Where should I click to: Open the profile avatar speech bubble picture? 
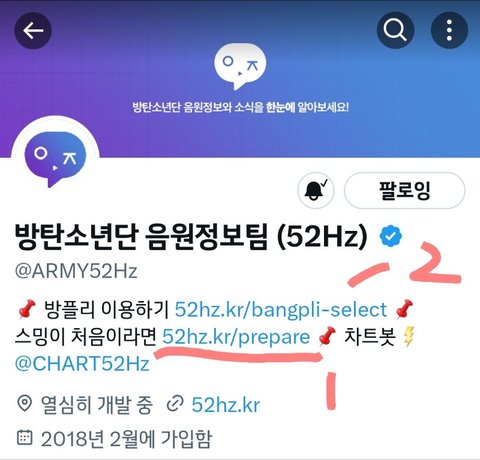tap(55, 159)
